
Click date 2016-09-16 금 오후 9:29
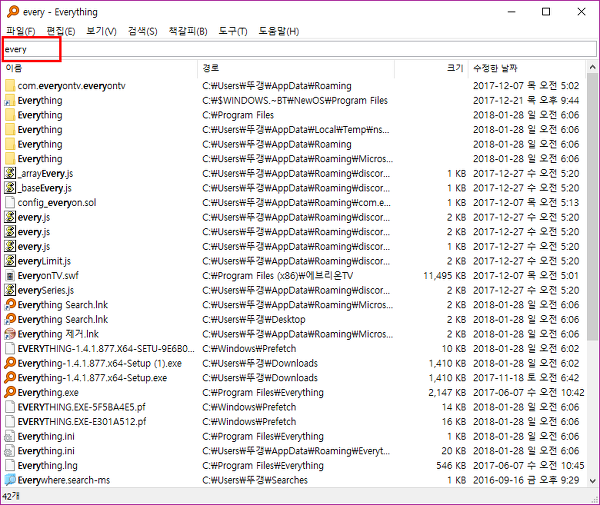pos(526,480)
